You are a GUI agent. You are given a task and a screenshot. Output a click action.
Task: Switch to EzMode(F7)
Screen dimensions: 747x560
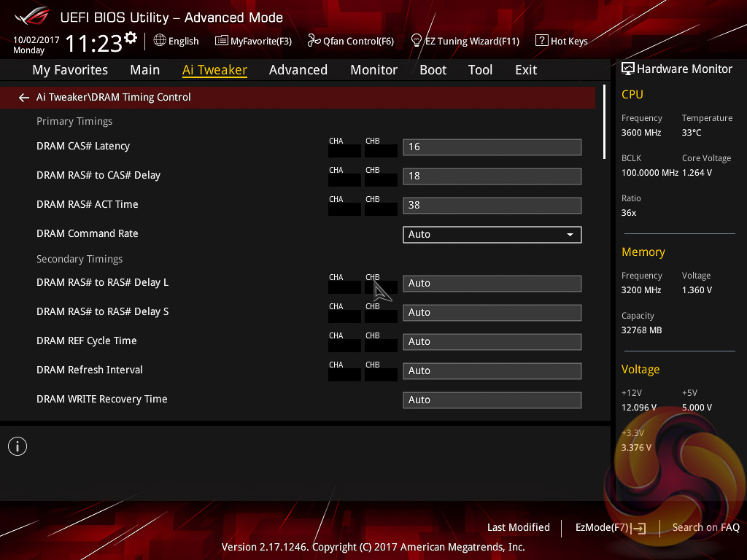(611, 528)
